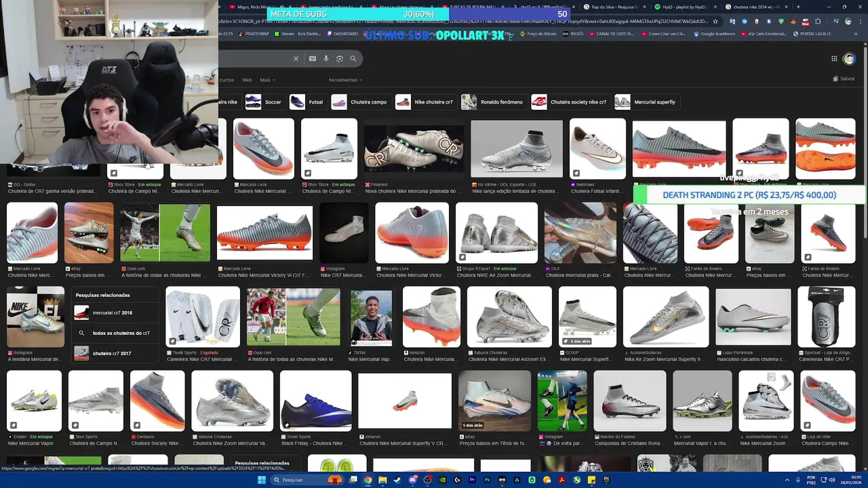Open the Tivoli Sports Caneleira Nike CR7 image
Screen dimensions: 868x488
coord(203,317)
